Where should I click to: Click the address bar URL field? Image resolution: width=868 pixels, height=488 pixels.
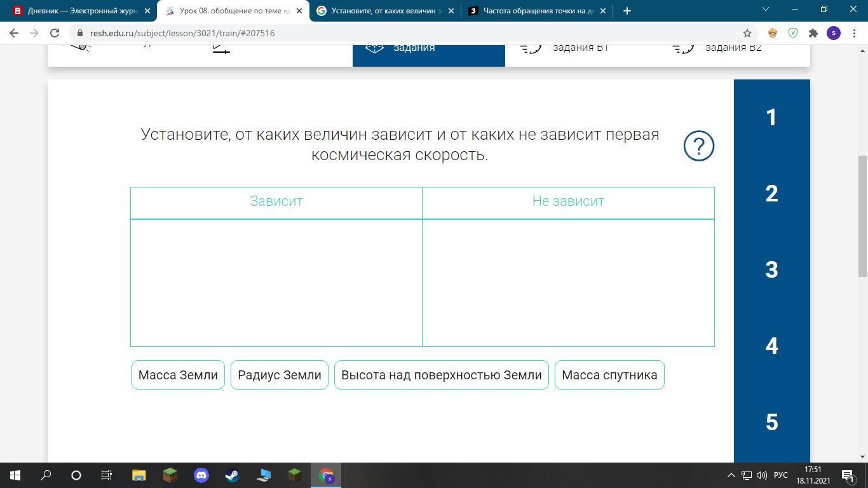[407, 33]
